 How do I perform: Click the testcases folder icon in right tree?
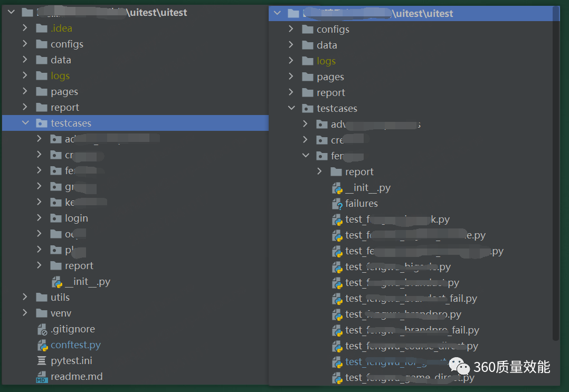[x=308, y=109]
